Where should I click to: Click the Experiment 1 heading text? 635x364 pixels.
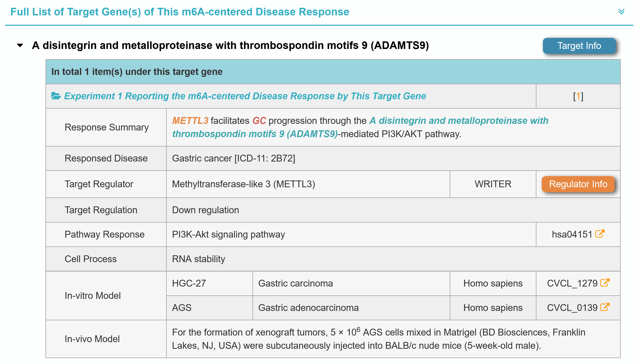pyautogui.click(x=245, y=96)
